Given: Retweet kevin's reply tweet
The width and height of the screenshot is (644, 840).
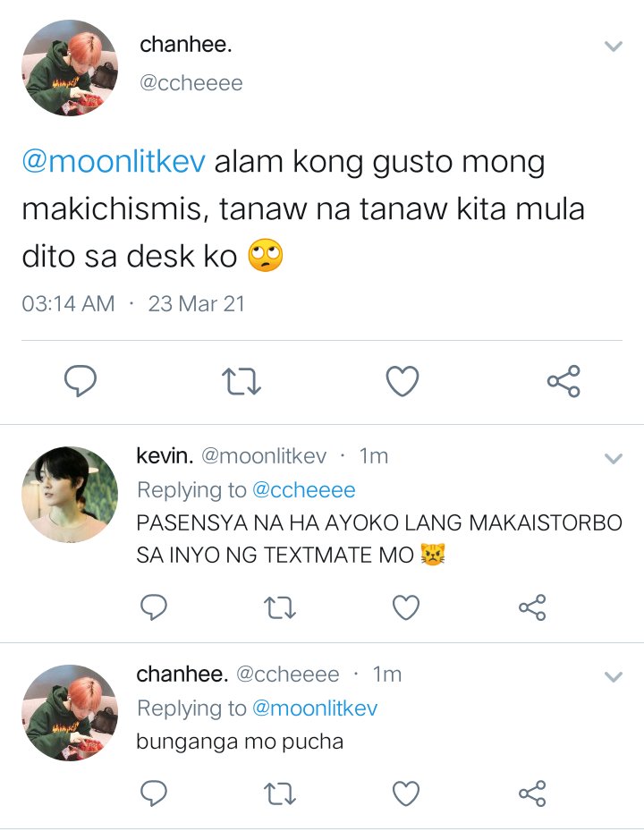Looking at the screenshot, I should pos(280,607).
